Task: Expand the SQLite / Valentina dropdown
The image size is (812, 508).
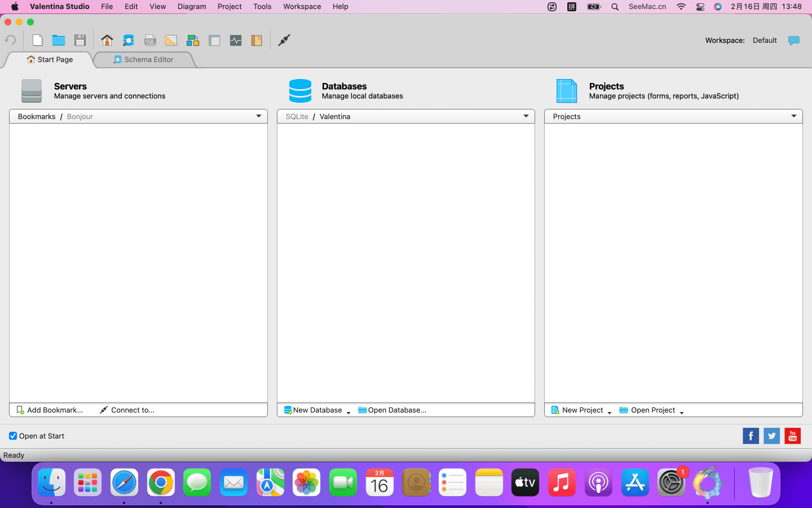Action: [x=526, y=116]
